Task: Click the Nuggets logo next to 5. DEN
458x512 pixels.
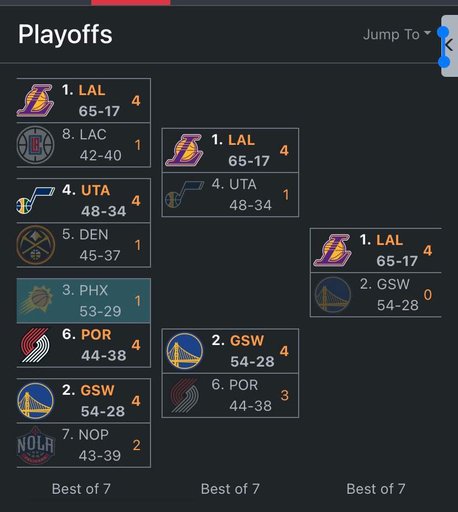Action: point(35,245)
